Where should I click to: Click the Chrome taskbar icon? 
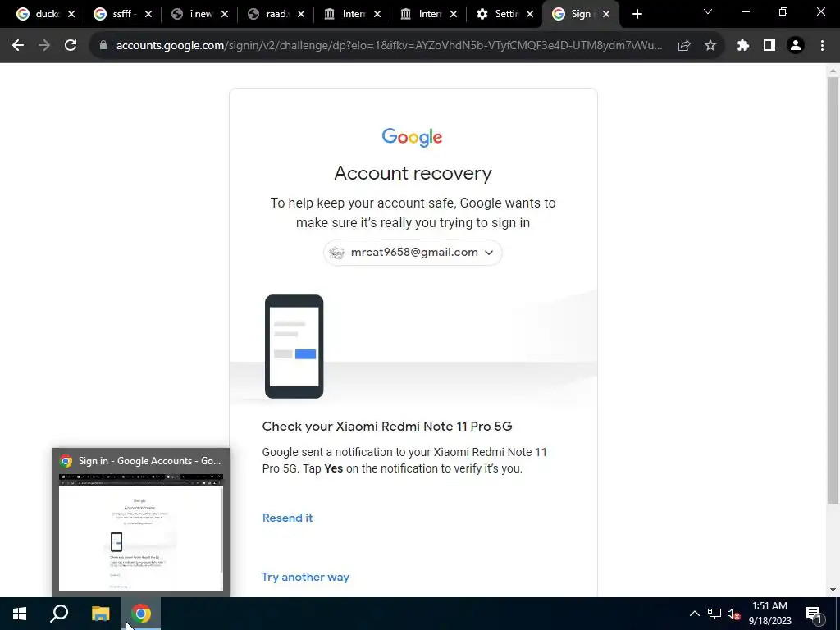click(141, 614)
